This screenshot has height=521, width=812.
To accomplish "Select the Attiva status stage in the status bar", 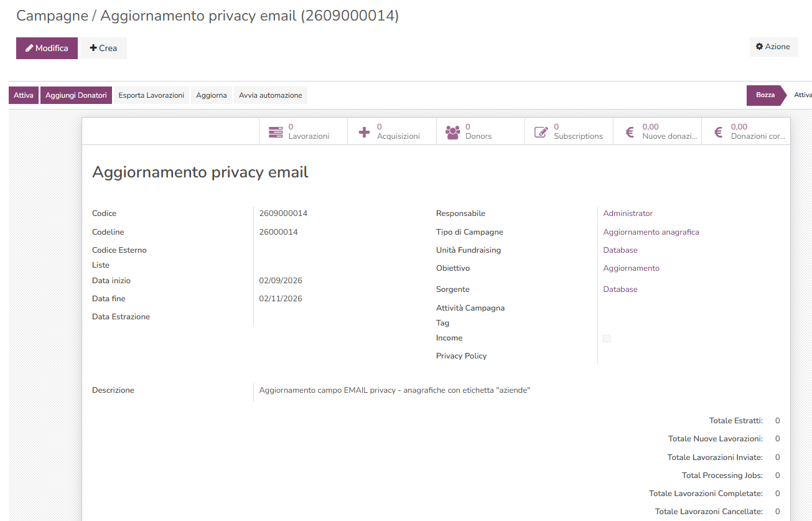I will point(803,95).
